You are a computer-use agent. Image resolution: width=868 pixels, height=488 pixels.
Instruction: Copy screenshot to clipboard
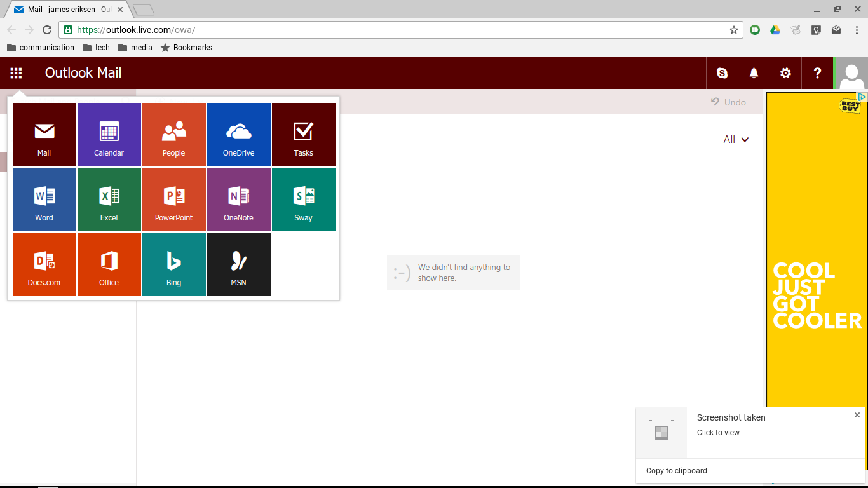coord(677,471)
